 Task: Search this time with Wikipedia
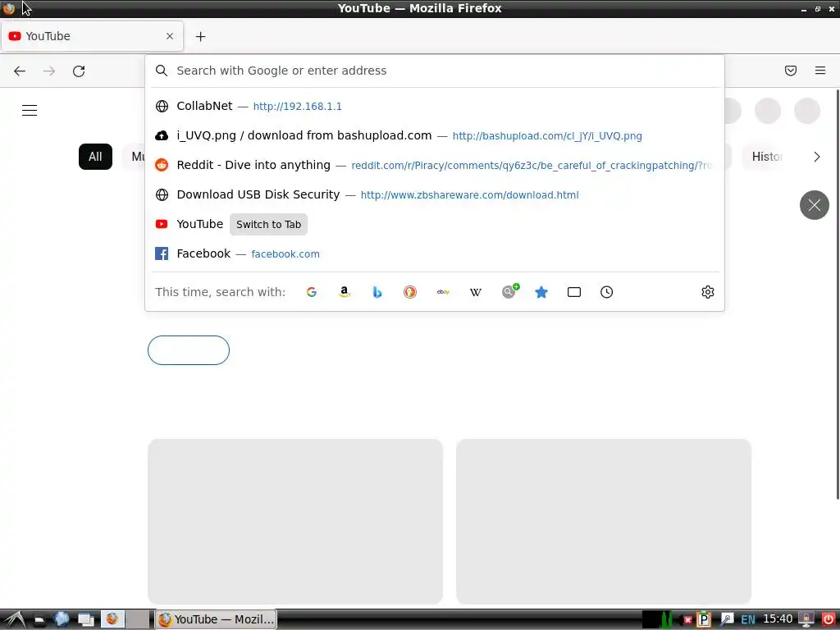pos(476,292)
